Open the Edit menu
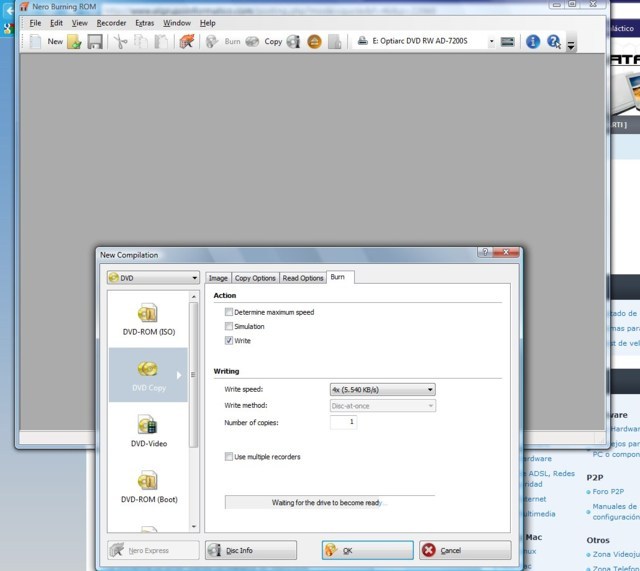640x571 pixels. click(x=56, y=23)
